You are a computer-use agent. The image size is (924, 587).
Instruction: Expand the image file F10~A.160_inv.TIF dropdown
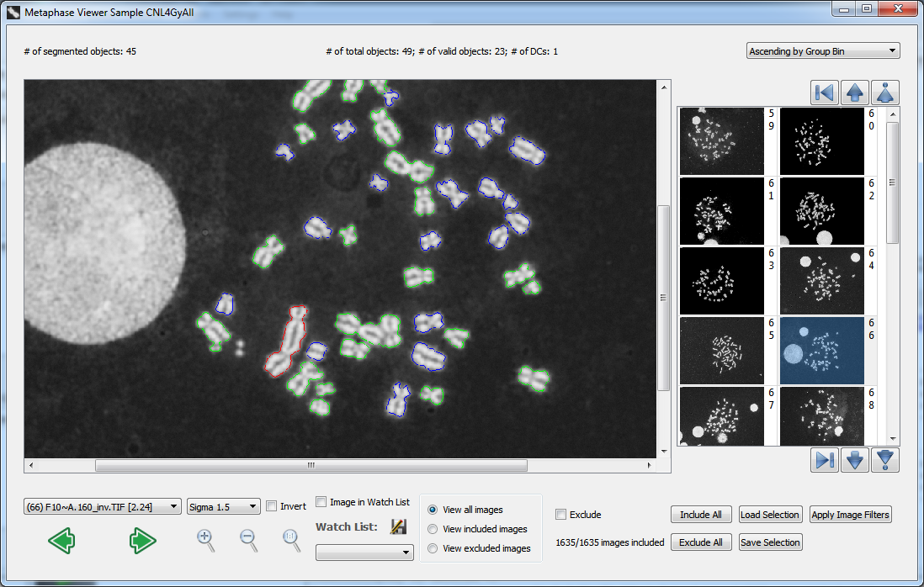click(104, 506)
